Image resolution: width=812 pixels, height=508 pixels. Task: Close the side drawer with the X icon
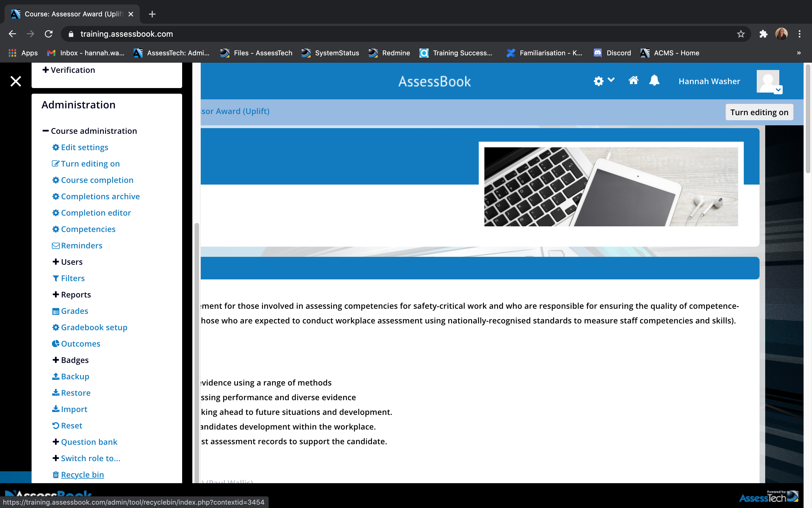pos(16,81)
